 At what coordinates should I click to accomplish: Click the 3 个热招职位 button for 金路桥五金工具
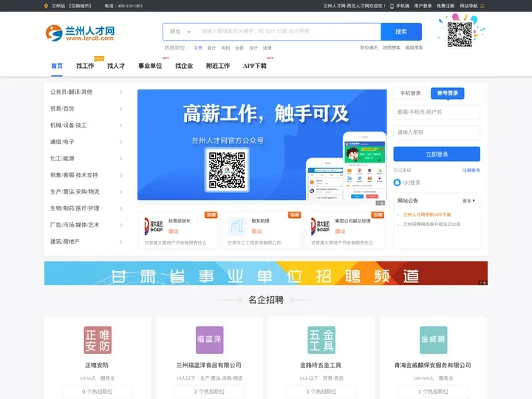click(321, 392)
